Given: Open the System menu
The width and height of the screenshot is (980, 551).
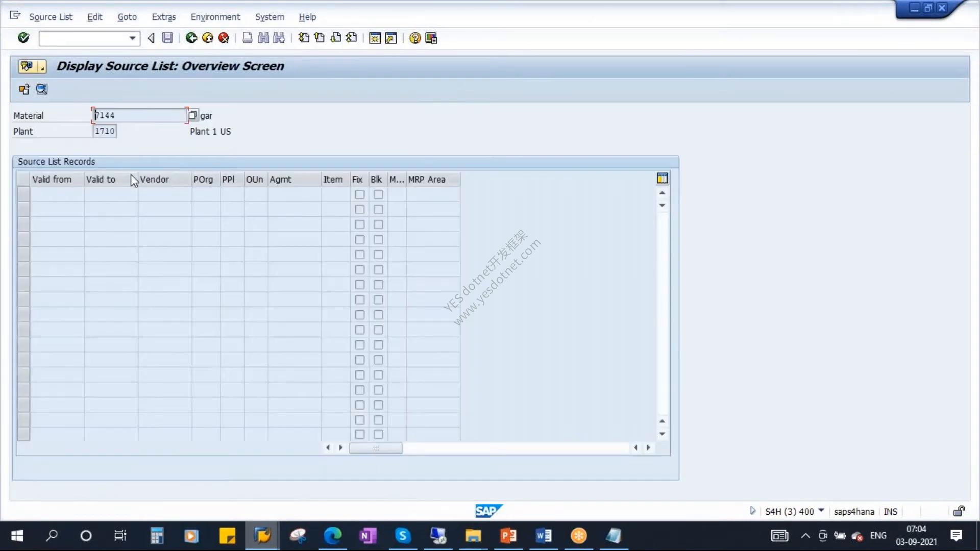Looking at the screenshot, I should pyautogui.click(x=270, y=17).
